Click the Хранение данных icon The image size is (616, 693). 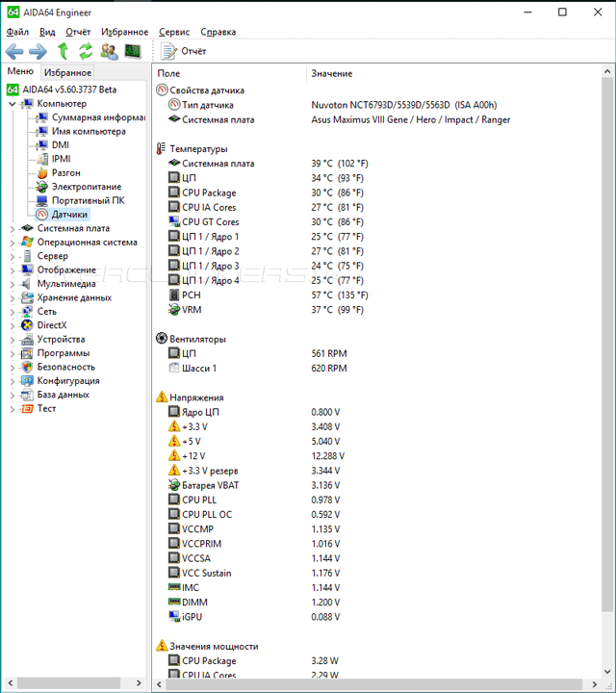(x=27, y=297)
